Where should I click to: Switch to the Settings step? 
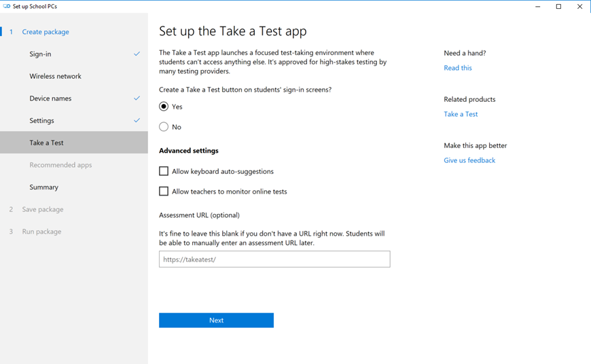tap(41, 121)
